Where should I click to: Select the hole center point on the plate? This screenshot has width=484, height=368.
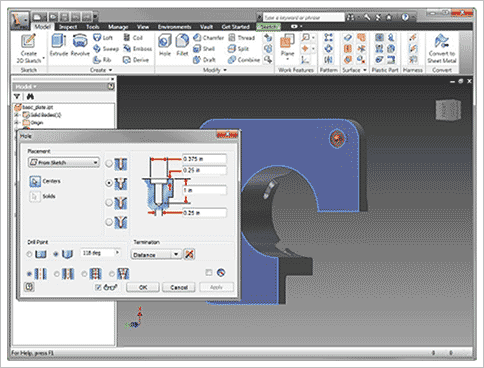[337, 138]
